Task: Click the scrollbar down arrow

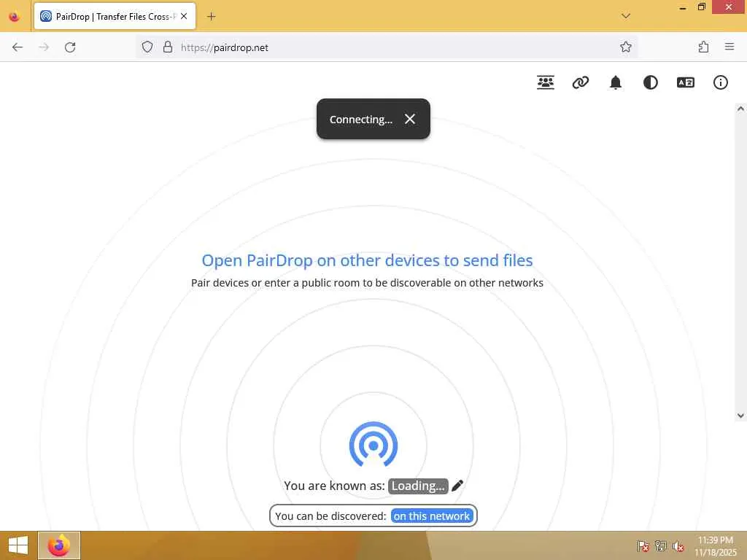Action: pos(740,416)
